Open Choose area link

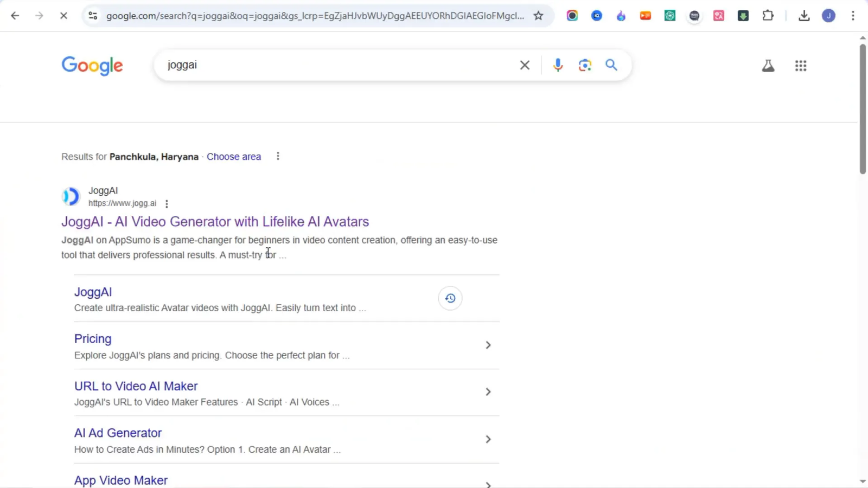click(x=234, y=157)
